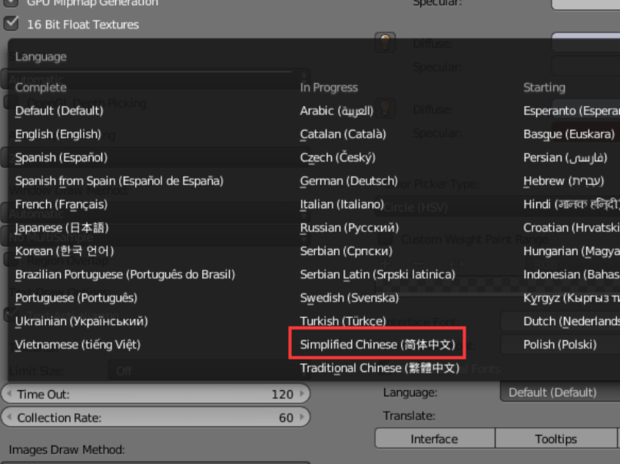This screenshot has height=464, width=620.
Task: Choose Spanish from Spain language option
Action: click(119, 181)
